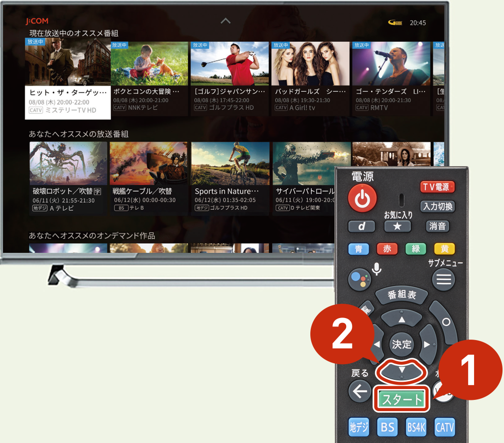
Task: Click the up arrow on d-pad
Action: [402, 319]
